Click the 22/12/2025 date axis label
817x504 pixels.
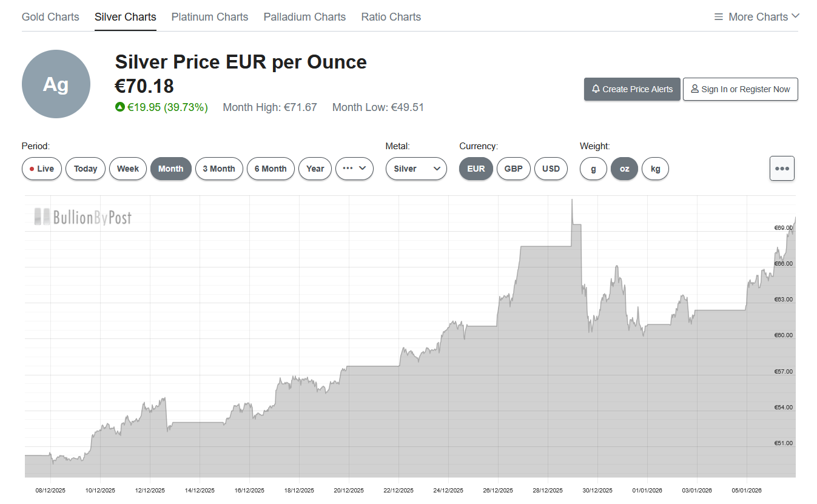click(x=398, y=490)
